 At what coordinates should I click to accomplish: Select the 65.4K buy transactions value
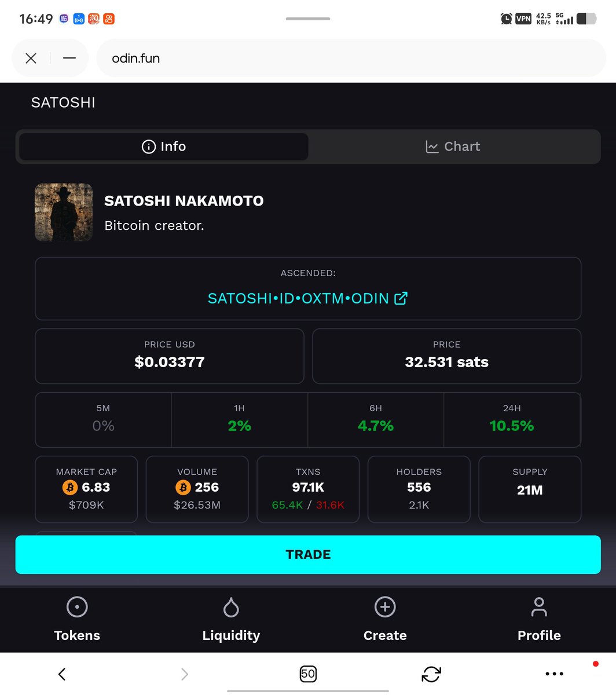[x=287, y=505]
